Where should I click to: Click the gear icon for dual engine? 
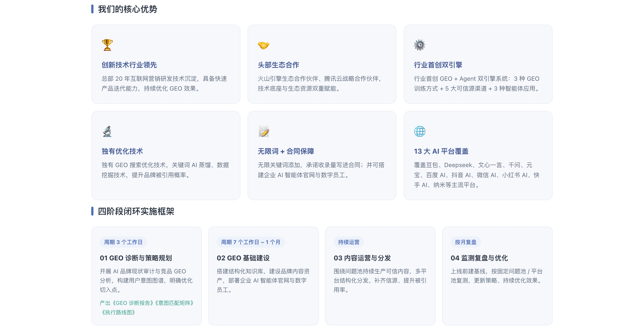[x=419, y=45]
